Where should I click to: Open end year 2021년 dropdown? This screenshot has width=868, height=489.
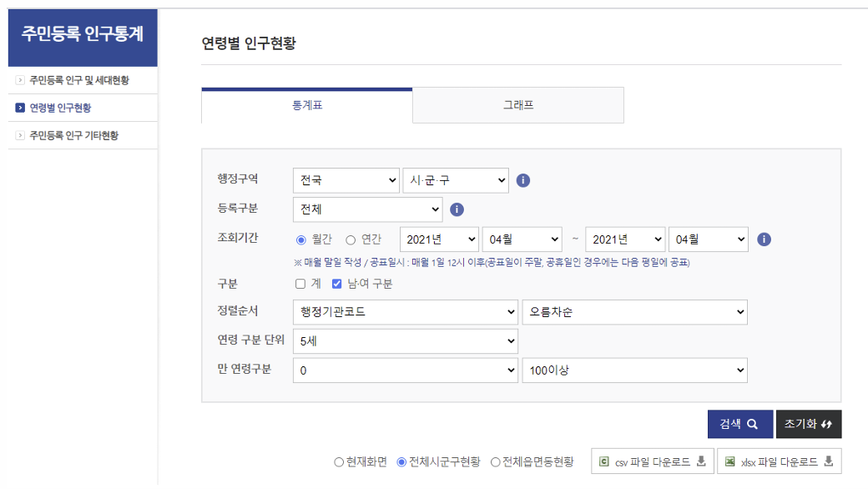tap(625, 239)
